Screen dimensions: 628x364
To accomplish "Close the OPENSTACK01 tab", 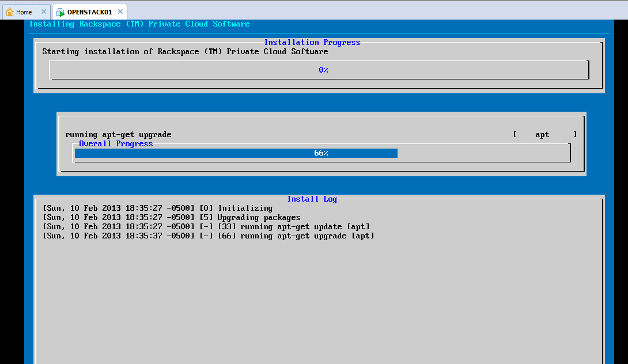I will [120, 12].
